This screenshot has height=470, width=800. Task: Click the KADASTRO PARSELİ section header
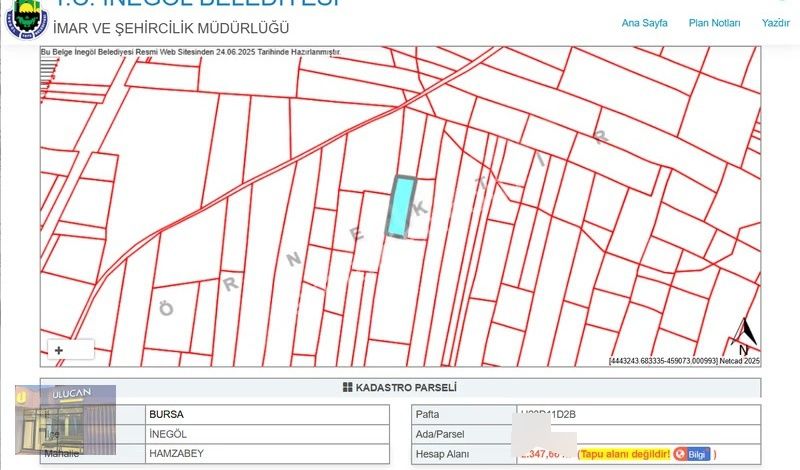coord(401,387)
